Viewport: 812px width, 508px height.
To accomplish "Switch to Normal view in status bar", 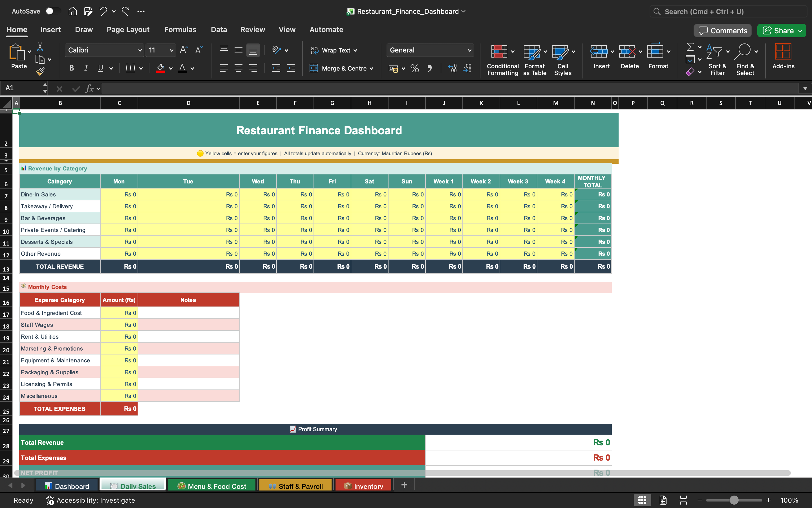I will click(x=642, y=500).
